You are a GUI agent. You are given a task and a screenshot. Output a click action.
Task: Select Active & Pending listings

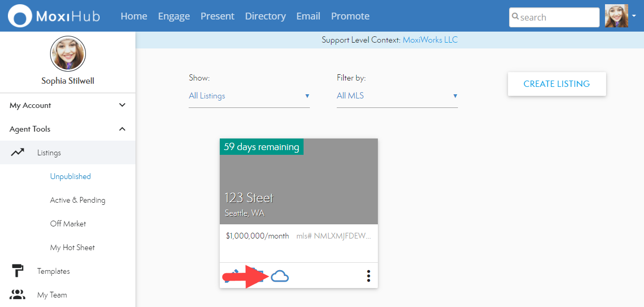point(77,200)
